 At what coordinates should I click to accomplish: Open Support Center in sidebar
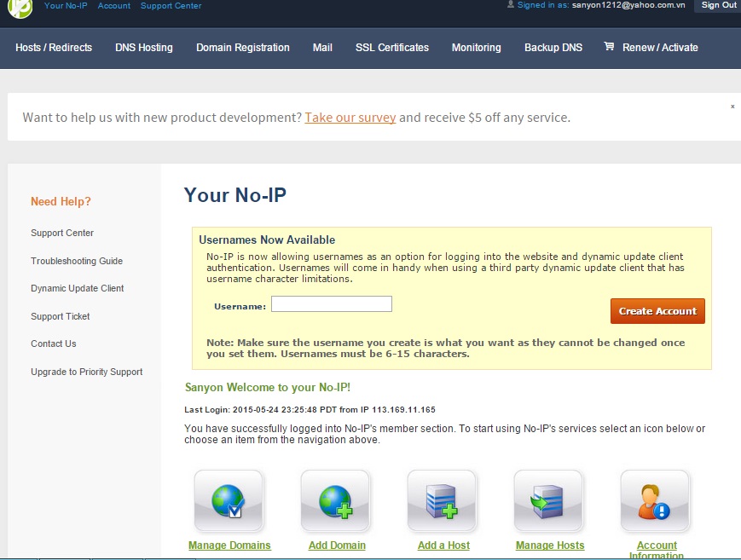click(62, 233)
